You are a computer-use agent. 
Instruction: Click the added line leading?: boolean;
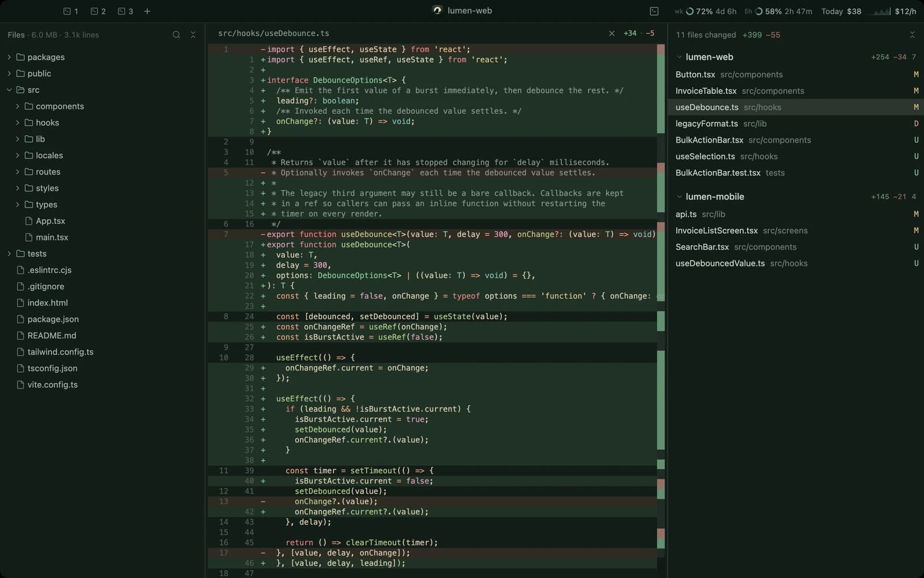(432, 101)
